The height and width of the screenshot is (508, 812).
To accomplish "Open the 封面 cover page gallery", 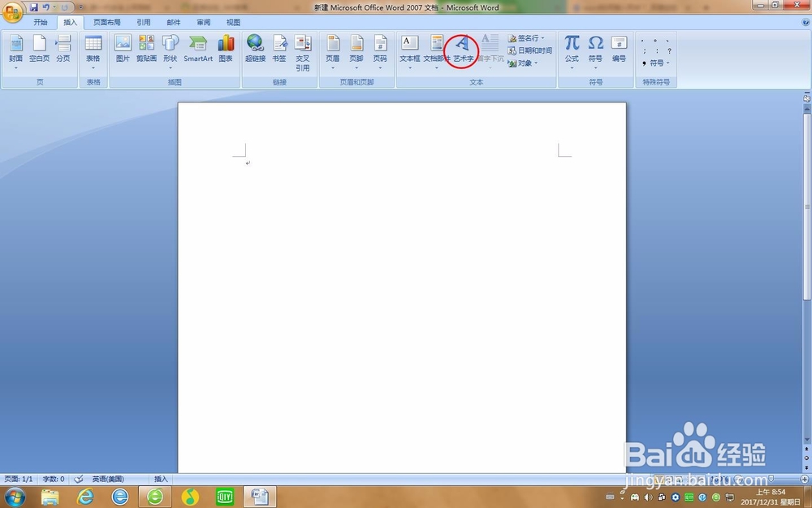I will 15,52.
